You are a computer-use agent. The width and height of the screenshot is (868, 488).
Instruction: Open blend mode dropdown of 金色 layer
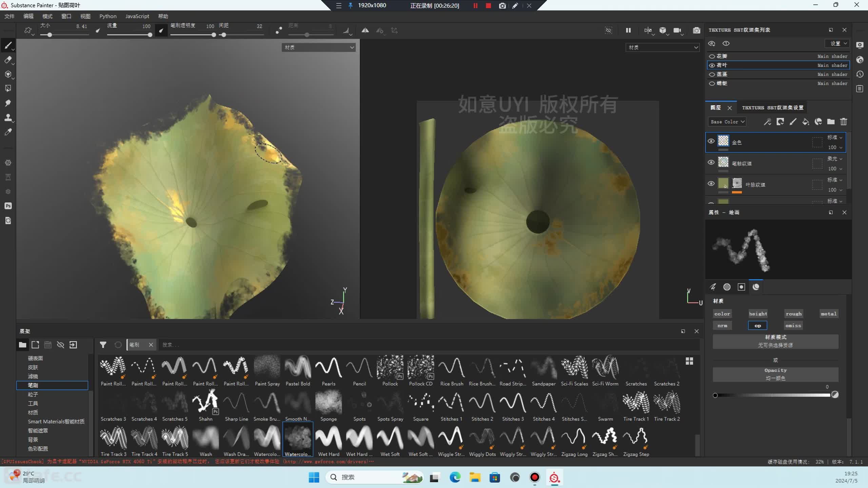pyautogui.click(x=834, y=137)
